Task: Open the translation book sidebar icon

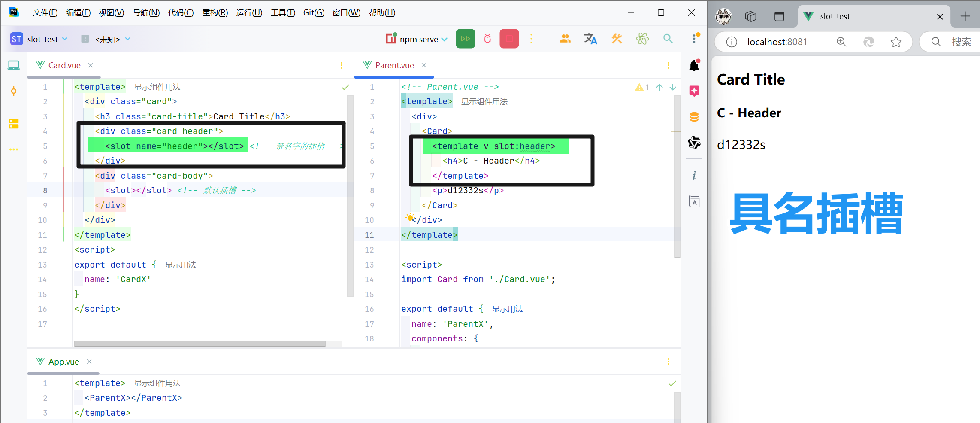Action: [694, 201]
